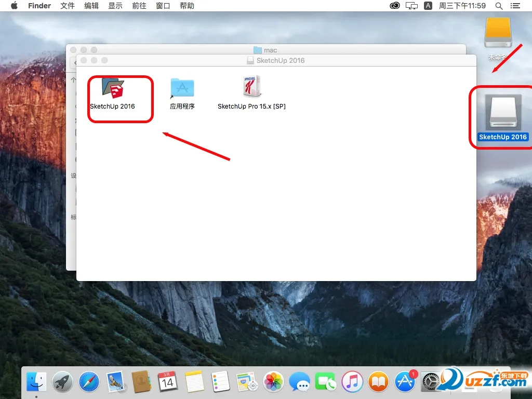Minimize the SketchUp 2016 Finder window
532x399 pixels.
click(94, 60)
